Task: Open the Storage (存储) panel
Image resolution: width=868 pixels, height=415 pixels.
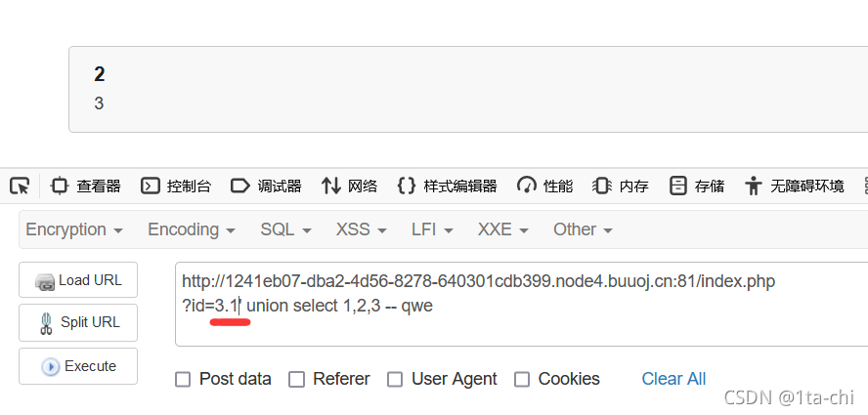Action: tap(696, 186)
